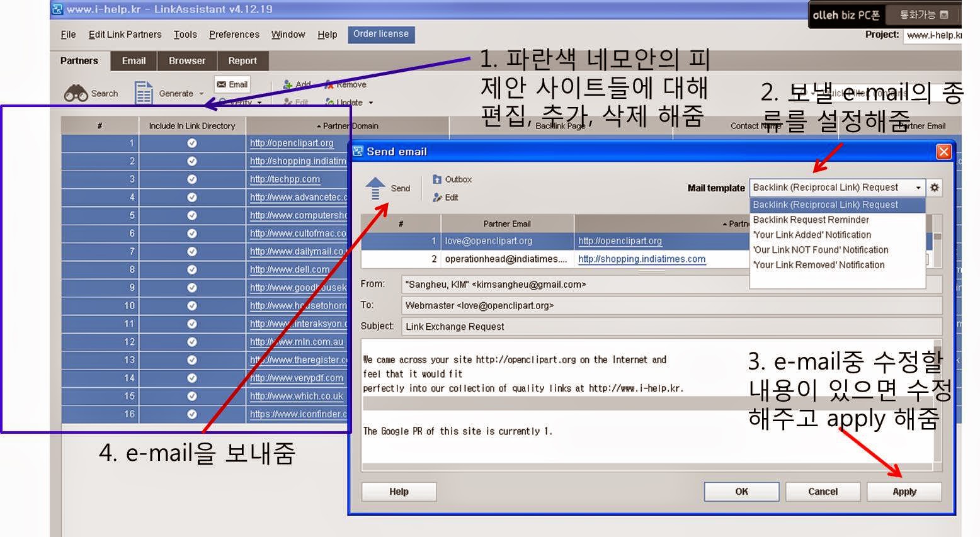980x537 pixels.
Task: Open the Preferences menu
Action: pos(234,35)
